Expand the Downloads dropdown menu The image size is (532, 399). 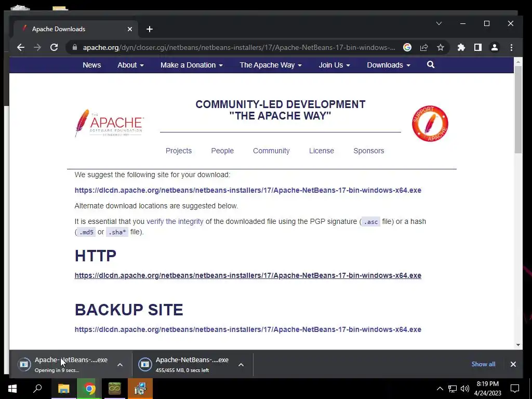click(389, 65)
